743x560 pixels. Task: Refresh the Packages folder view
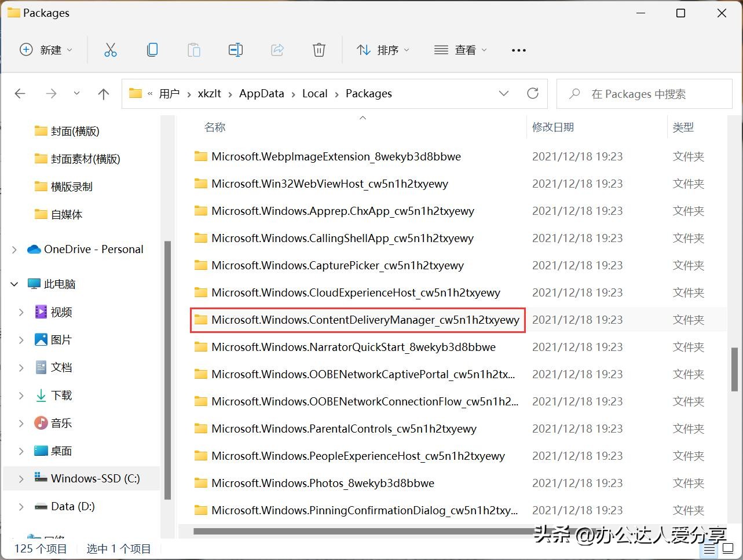pos(532,93)
